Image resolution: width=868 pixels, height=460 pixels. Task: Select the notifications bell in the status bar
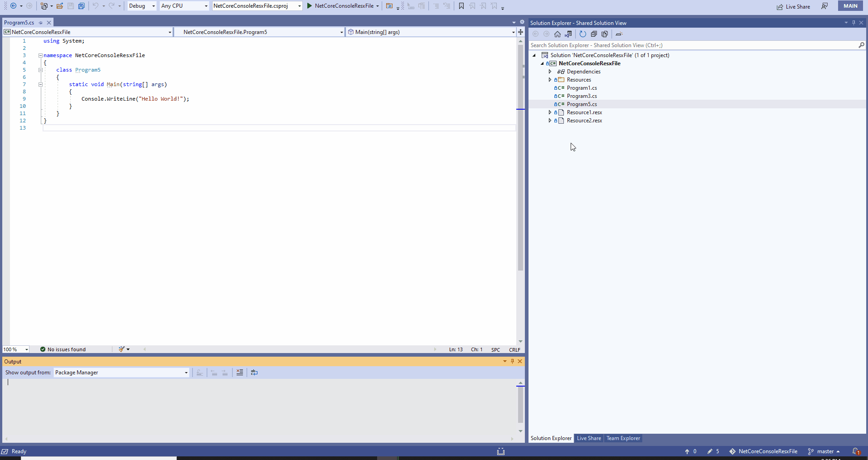[x=856, y=451]
